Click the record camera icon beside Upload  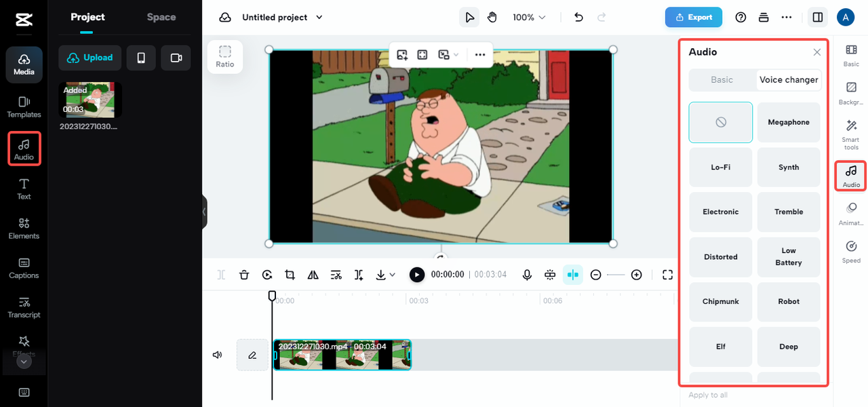click(176, 58)
